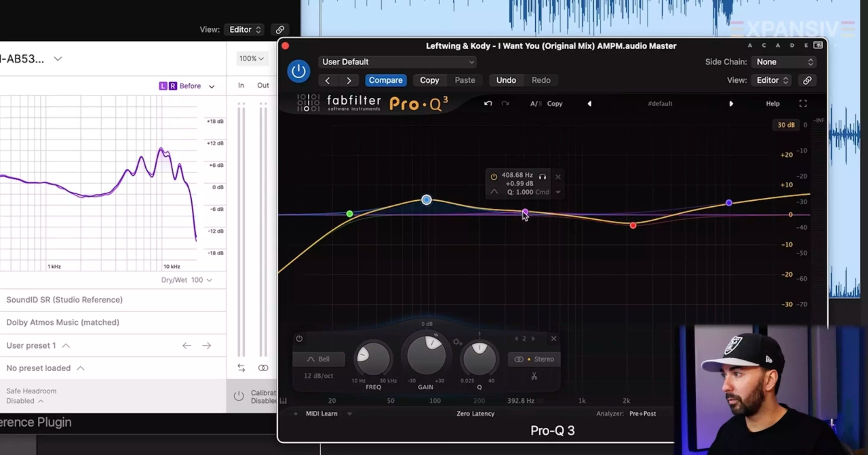Toggle SoundID calibration power button
The height and width of the screenshot is (455, 868).
coord(239,396)
